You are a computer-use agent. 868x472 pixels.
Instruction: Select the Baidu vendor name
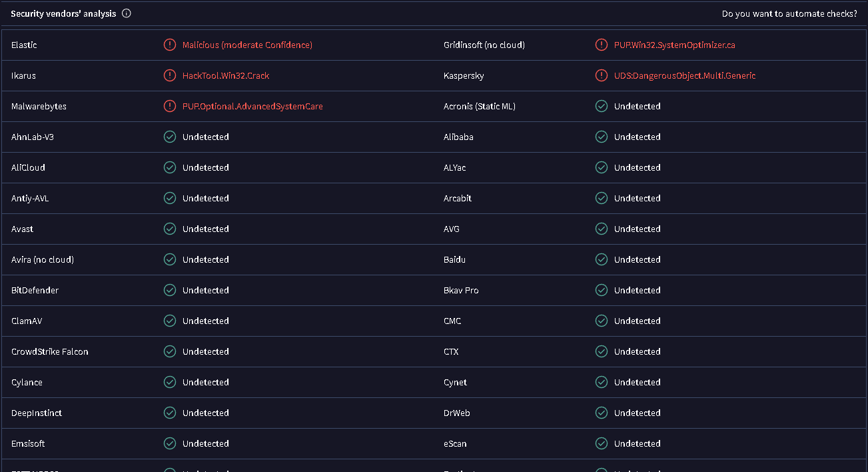tap(455, 259)
